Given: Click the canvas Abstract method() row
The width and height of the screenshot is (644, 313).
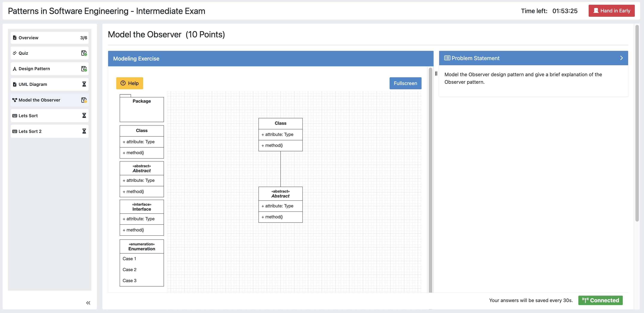Looking at the screenshot, I should tap(281, 217).
